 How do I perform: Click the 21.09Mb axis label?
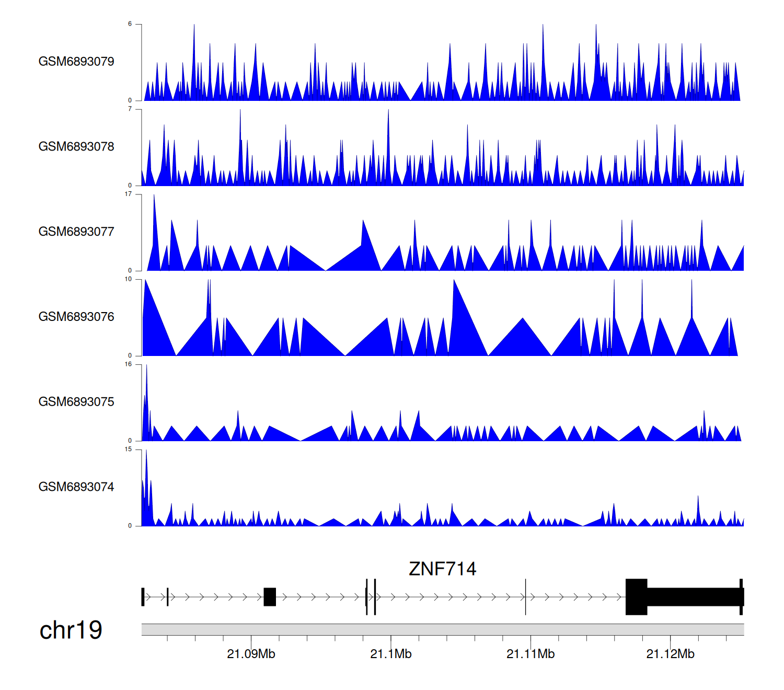(x=251, y=654)
